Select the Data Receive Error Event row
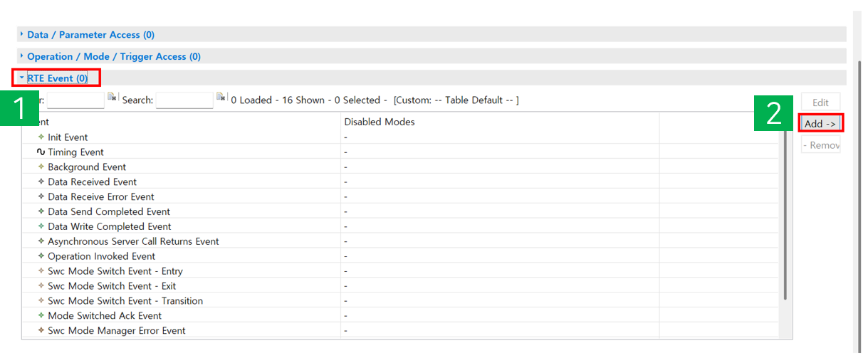The width and height of the screenshot is (868, 358). pyautogui.click(x=100, y=197)
